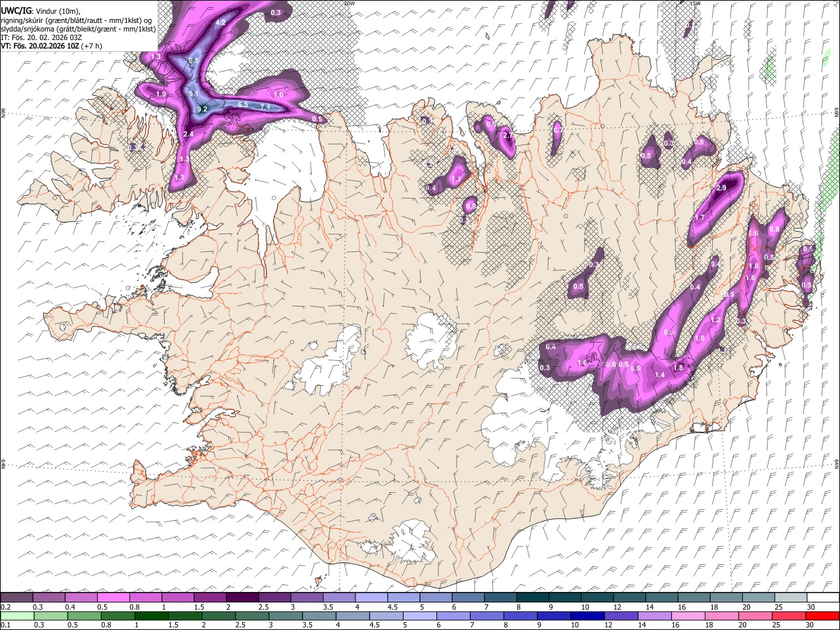Select the 1.9 precipitation label
This screenshot has width=840, height=630.
(161, 94)
